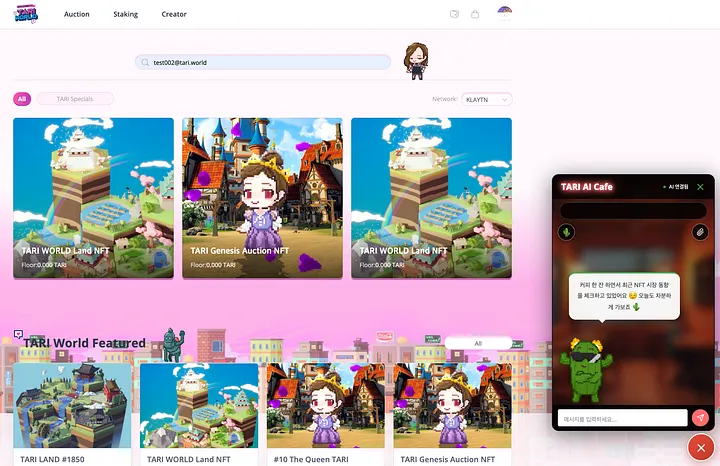The image size is (720, 466).
Task: Click the chat message input field
Action: point(622,418)
